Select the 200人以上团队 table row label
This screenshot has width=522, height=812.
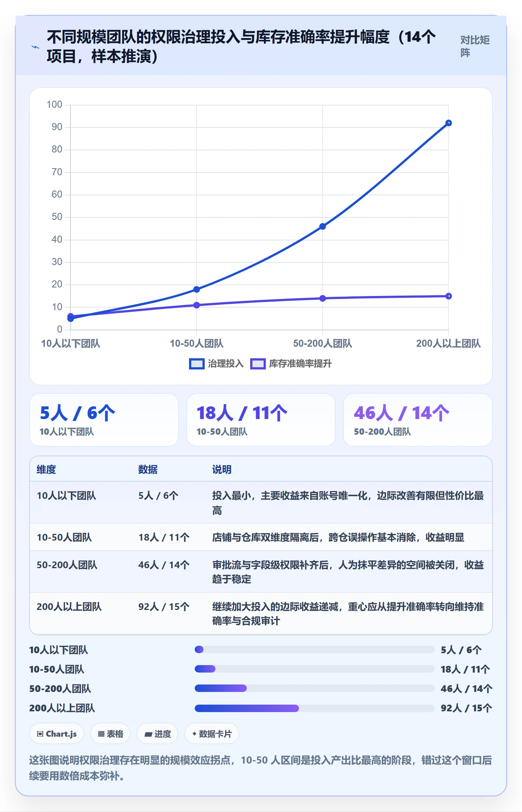coord(69,607)
